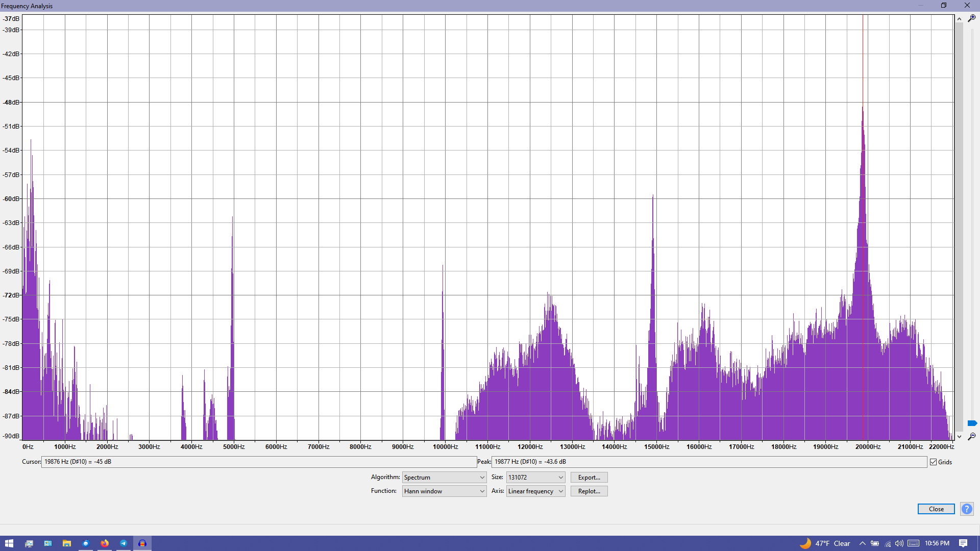Screen dimensions: 980x551
Task: Open the Function Hann window dropdown
Action: [x=444, y=491]
